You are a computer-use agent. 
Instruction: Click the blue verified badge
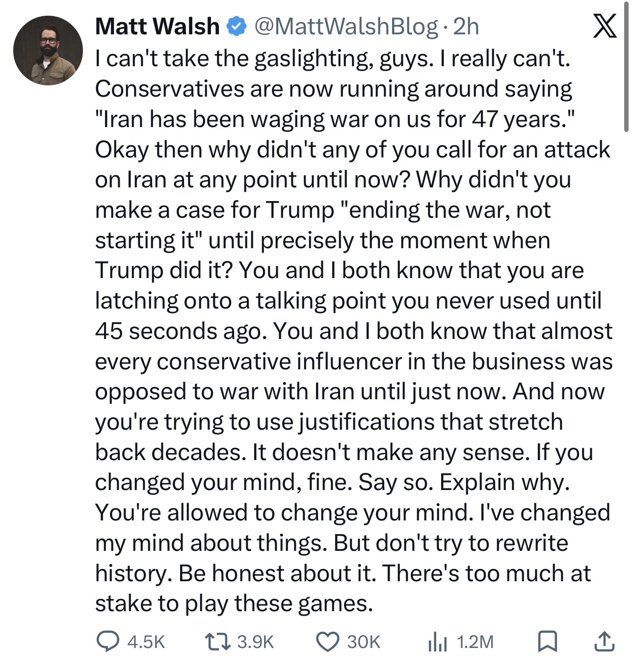[x=237, y=26]
